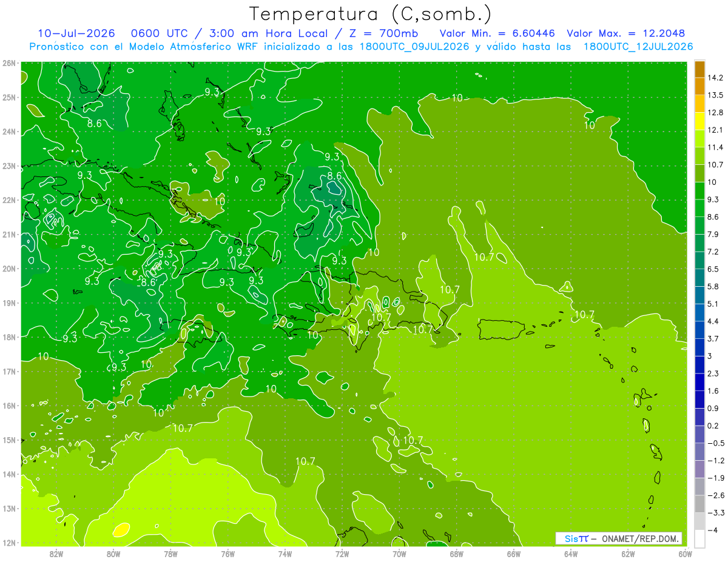Click the '11.4' legend label

[x=715, y=147]
